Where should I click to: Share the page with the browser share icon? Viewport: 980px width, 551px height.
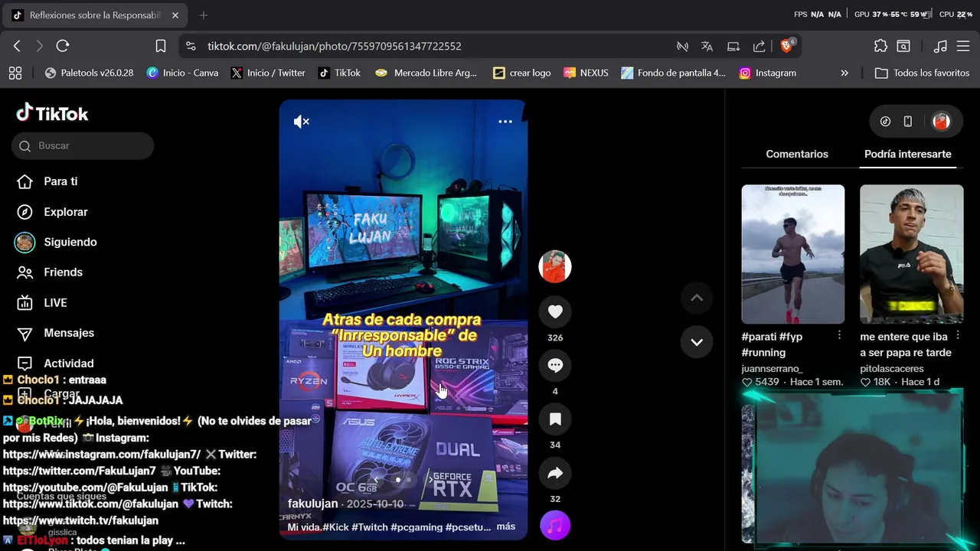[759, 46]
